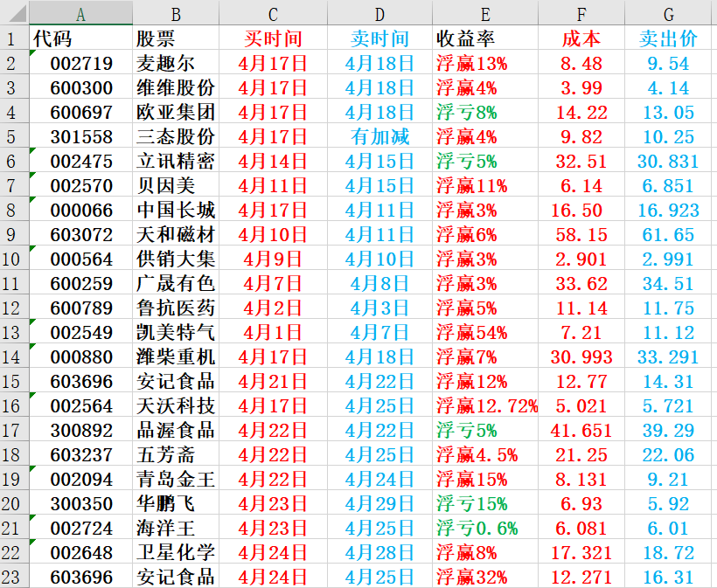
Task: Select cell with code 600300
Action: pos(81,86)
